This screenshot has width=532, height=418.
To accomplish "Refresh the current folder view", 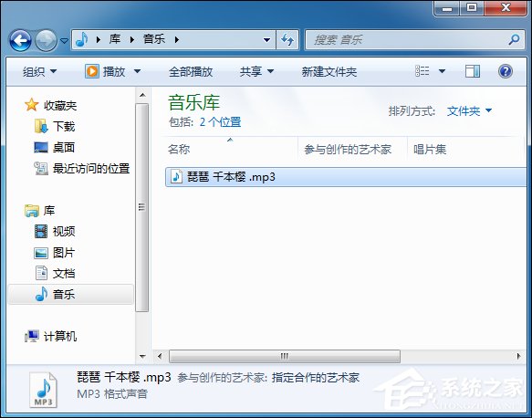I will [x=287, y=40].
